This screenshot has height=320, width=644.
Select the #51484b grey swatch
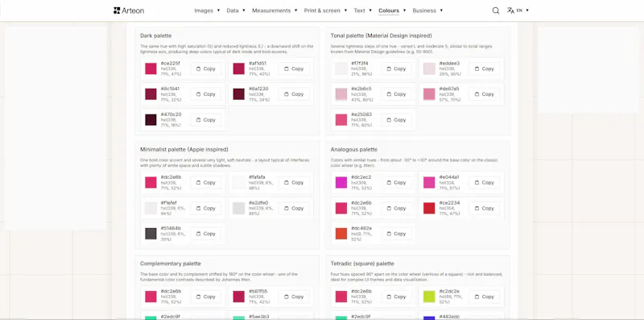[x=151, y=234]
